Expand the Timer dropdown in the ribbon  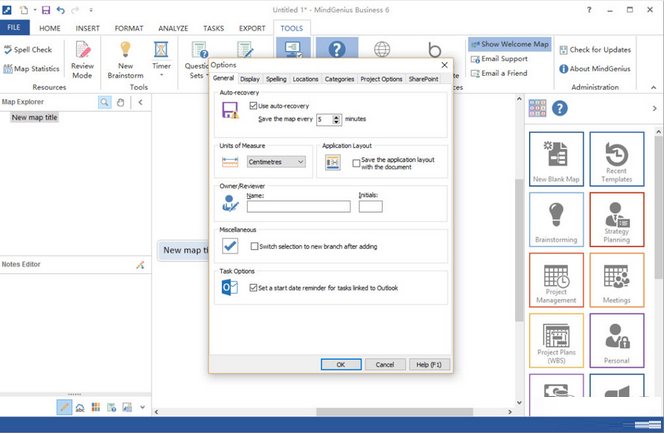[x=161, y=76]
